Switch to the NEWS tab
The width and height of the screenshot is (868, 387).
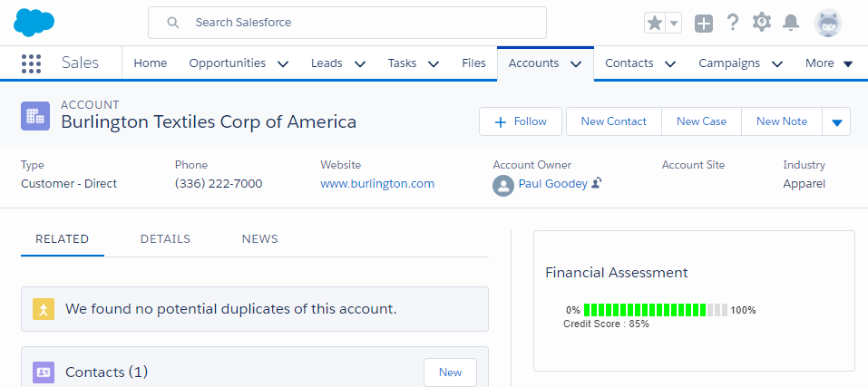(x=259, y=239)
